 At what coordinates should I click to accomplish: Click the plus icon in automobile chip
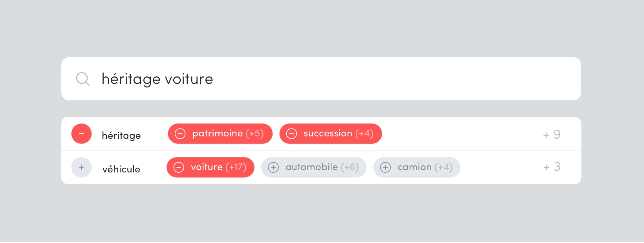(x=273, y=167)
